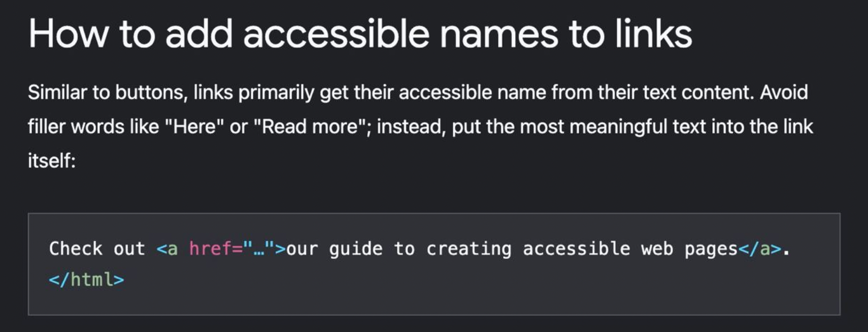This screenshot has width=868, height=332.
Task: Click "Check out" in the code block
Action: click(x=97, y=249)
